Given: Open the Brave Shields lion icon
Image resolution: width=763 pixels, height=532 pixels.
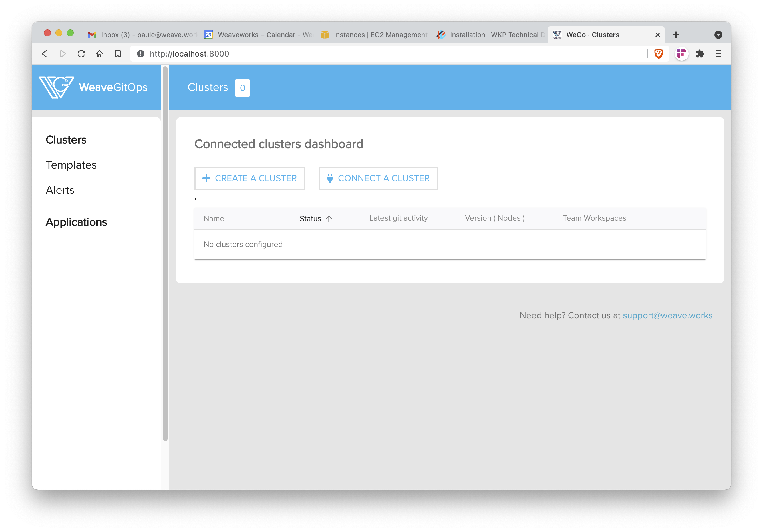Looking at the screenshot, I should pyautogui.click(x=659, y=53).
